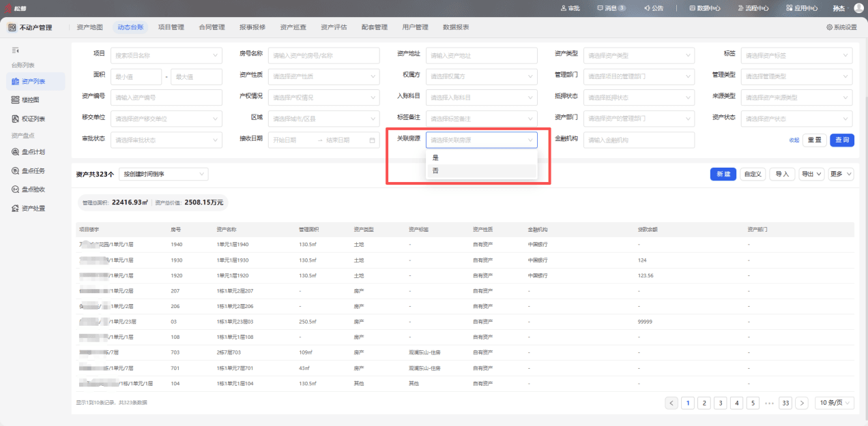Click the previous page arrow
This screenshot has height=426, width=868.
(671, 403)
